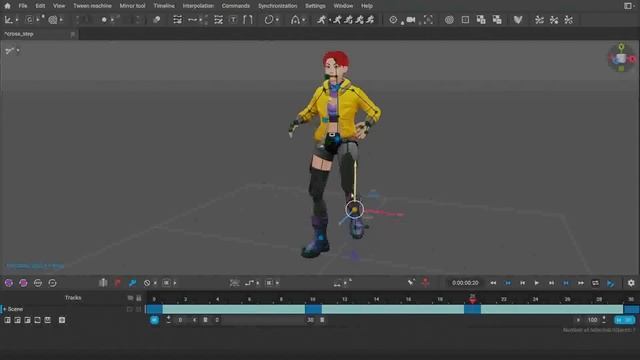
Task: Click the timecode field 0:00:00:20
Action: coord(465,283)
